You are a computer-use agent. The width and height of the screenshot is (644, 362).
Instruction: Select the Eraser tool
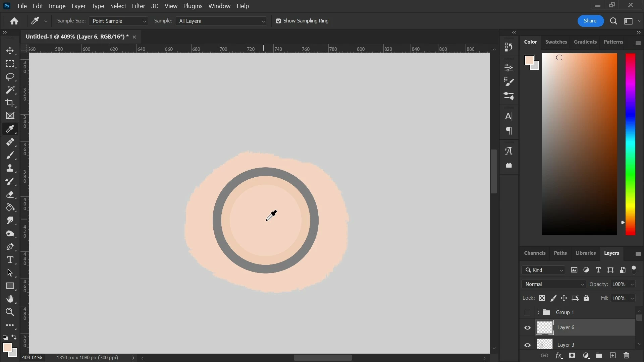coord(10,195)
